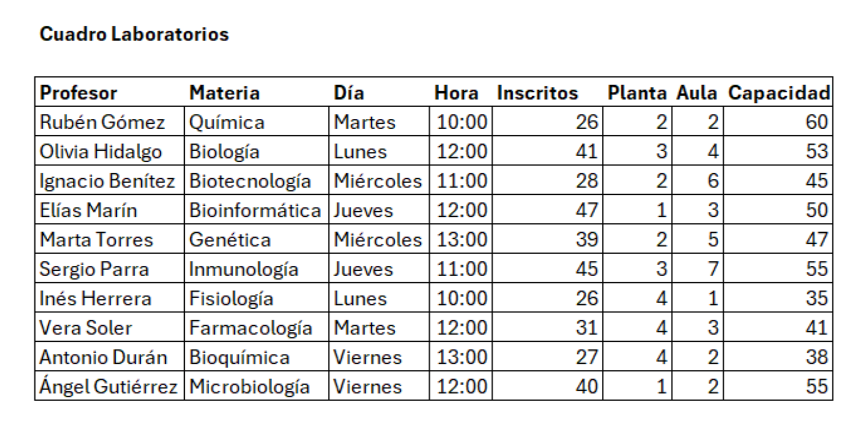
Task: Click the Inscritos header cell
Action: (x=537, y=93)
